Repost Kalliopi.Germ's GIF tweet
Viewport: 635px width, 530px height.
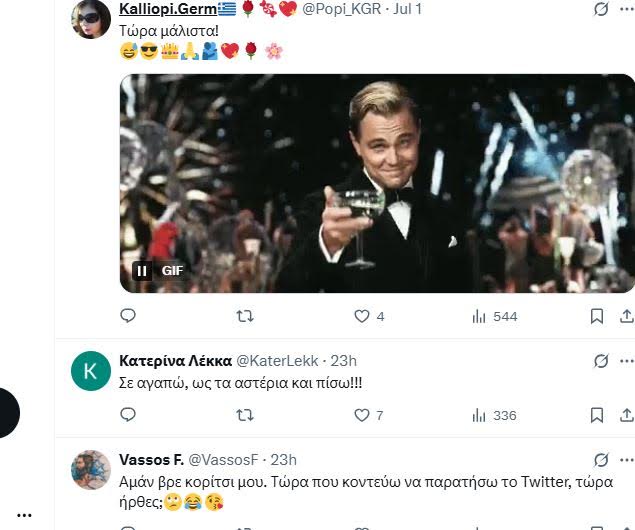[244, 316]
